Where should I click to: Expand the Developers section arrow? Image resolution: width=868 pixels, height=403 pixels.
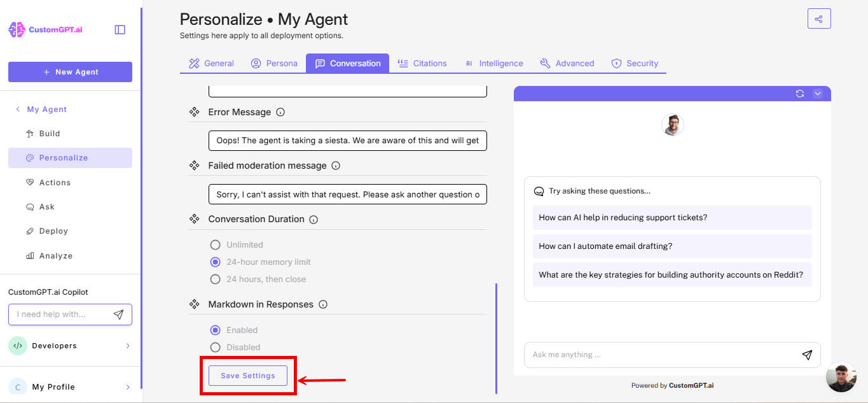pyautogui.click(x=128, y=346)
